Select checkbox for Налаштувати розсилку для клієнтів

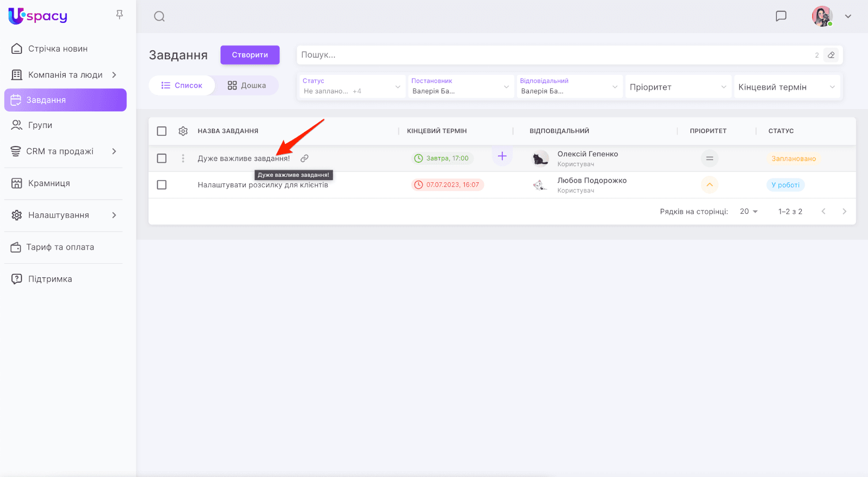(162, 185)
